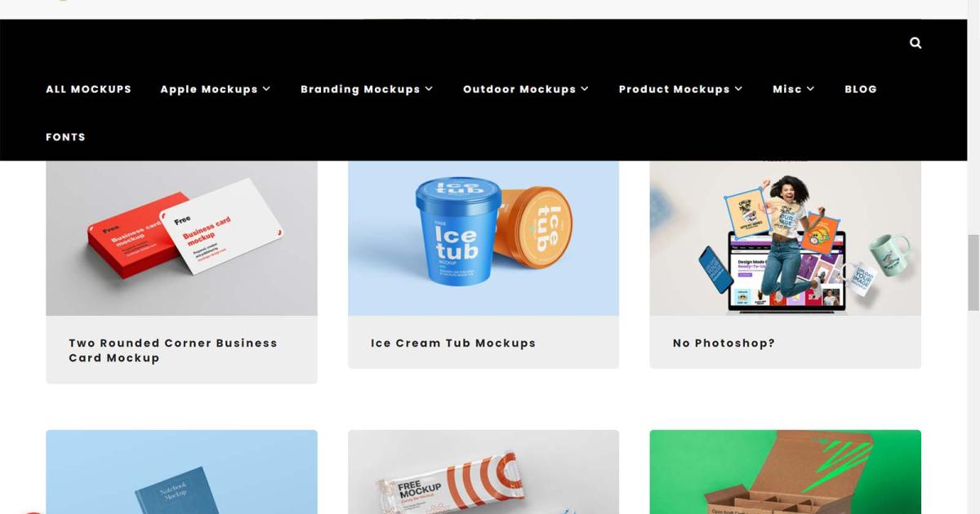Open Two Rounded Corner Business Card Mockup title

pos(173,350)
